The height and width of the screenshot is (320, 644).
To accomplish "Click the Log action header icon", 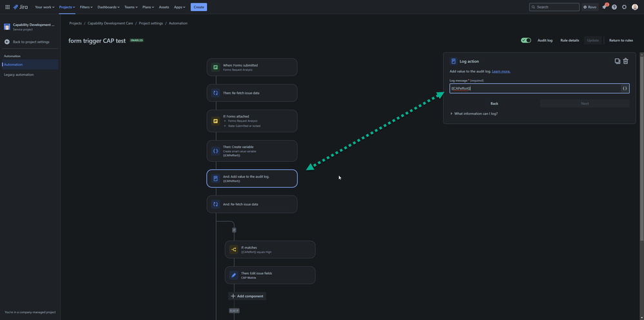I will (x=453, y=61).
